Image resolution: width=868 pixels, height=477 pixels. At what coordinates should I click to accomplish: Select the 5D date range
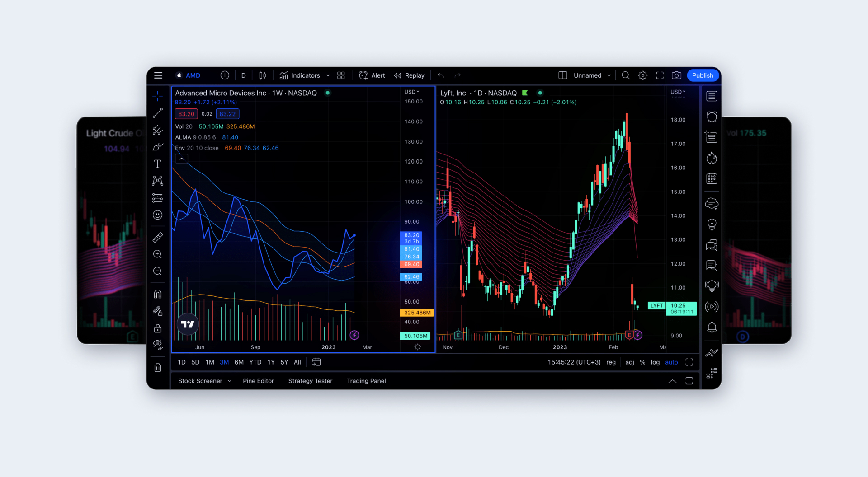tap(195, 362)
